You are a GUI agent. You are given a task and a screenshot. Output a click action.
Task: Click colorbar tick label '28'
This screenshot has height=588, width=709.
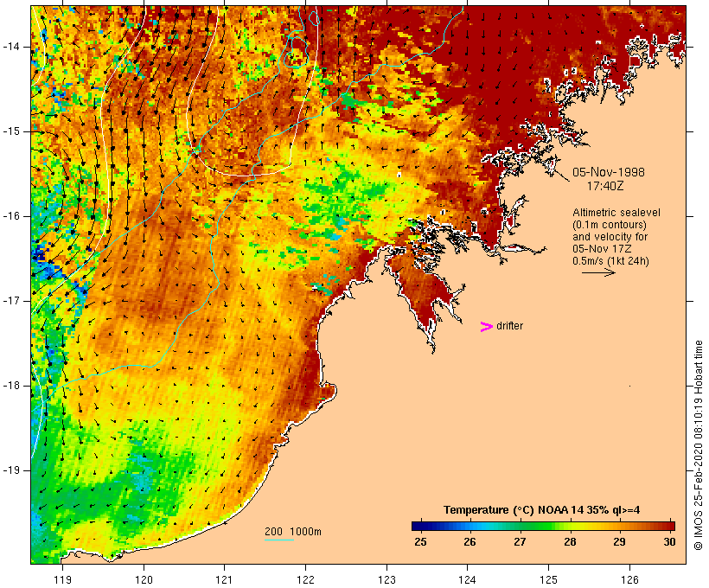point(570,542)
